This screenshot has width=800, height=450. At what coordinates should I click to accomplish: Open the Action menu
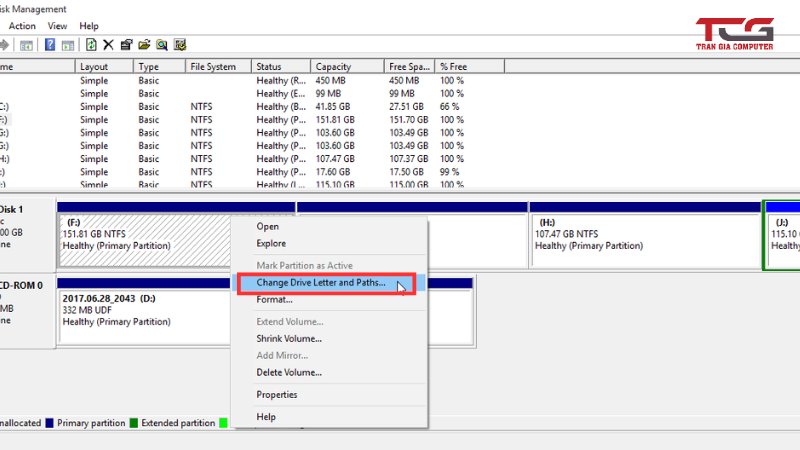[x=22, y=26]
